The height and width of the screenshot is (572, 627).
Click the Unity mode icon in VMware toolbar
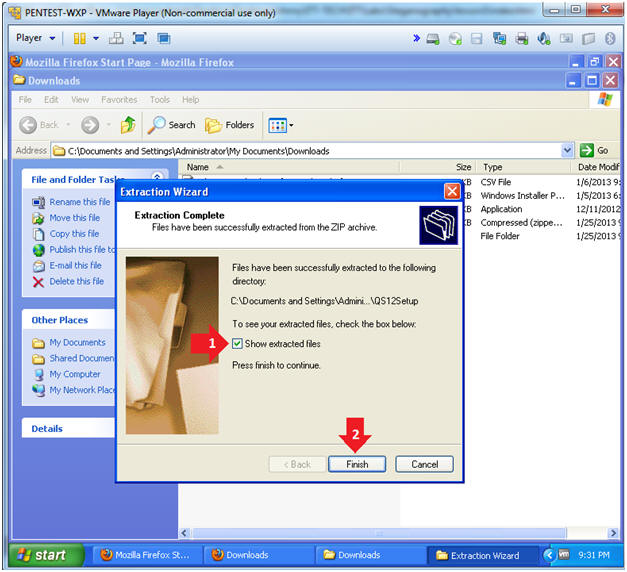(x=164, y=38)
